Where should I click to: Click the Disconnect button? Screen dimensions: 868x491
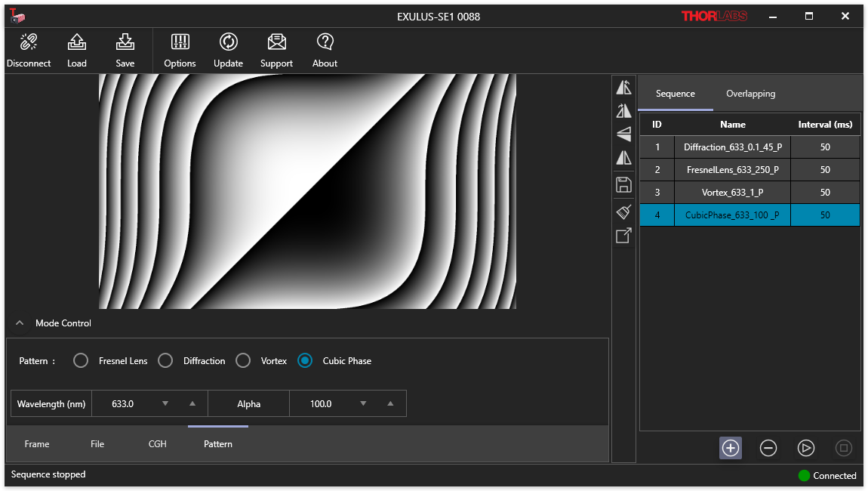point(29,51)
